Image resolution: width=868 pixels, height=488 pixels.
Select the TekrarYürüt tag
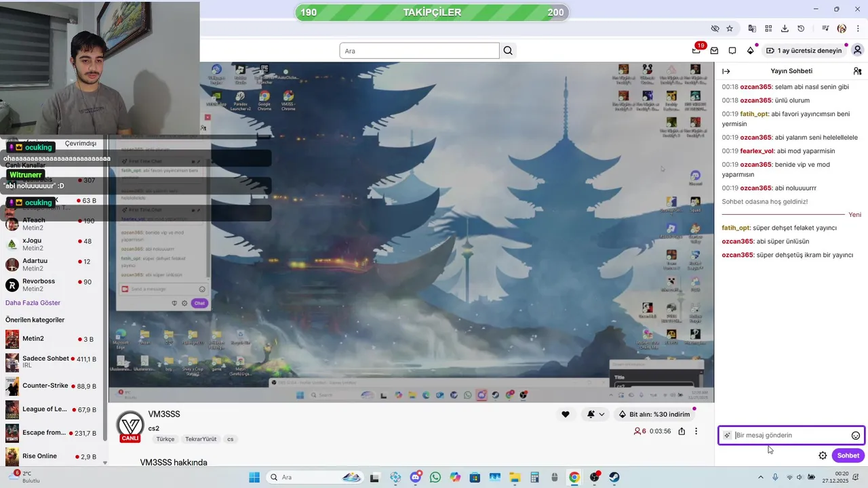[201, 439]
